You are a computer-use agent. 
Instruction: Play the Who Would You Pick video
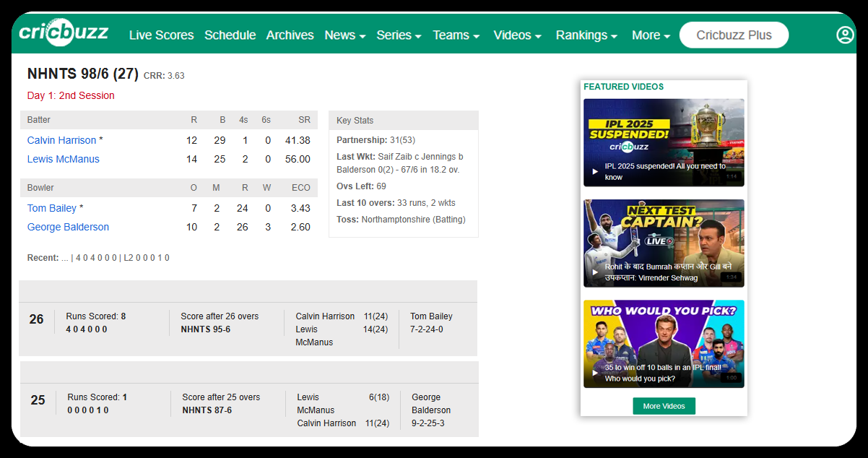(x=664, y=343)
